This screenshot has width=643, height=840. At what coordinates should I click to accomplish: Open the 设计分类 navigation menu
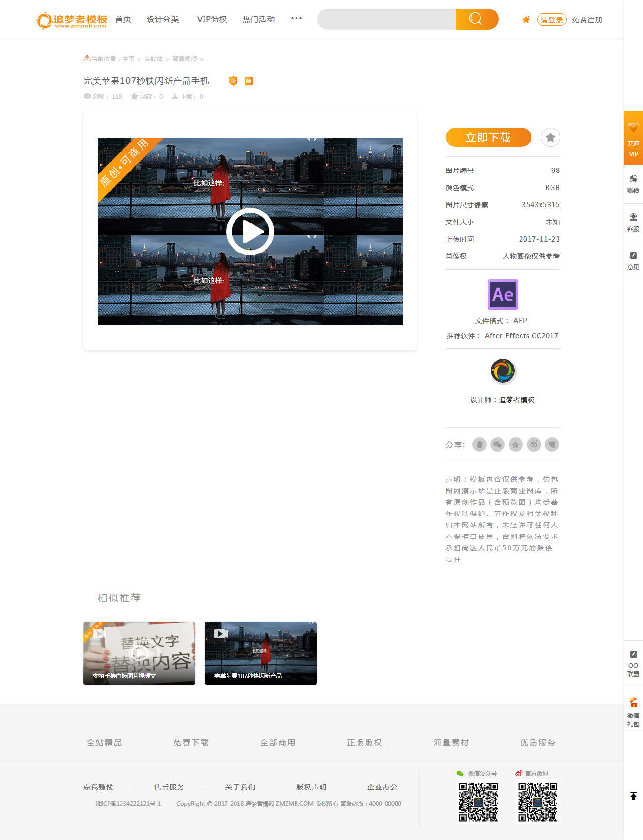click(x=163, y=20)
